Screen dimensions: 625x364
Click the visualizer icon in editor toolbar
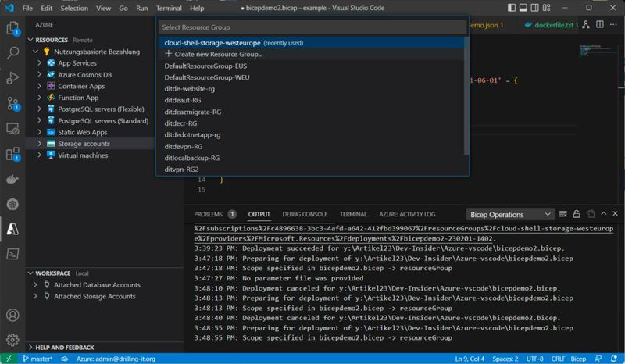[585, 25]
